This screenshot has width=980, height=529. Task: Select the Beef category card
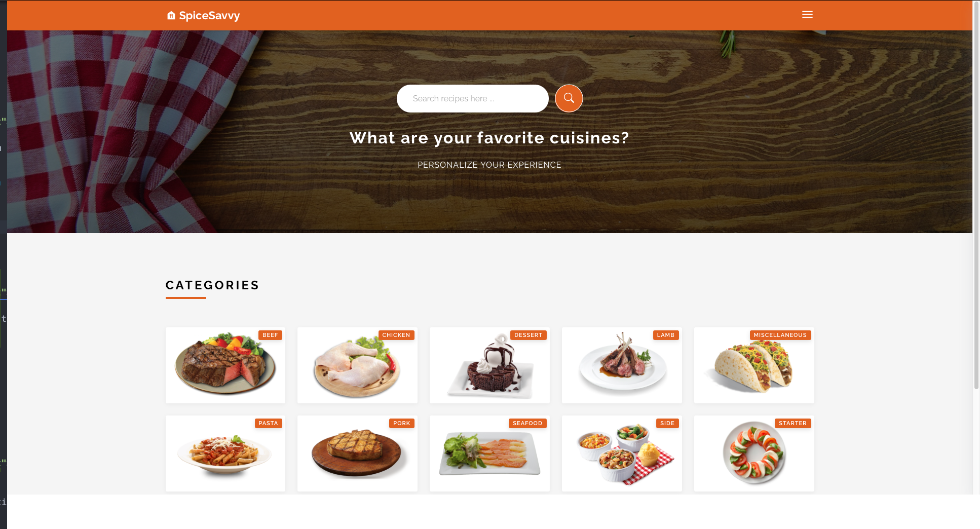click(x=225, y=365)
